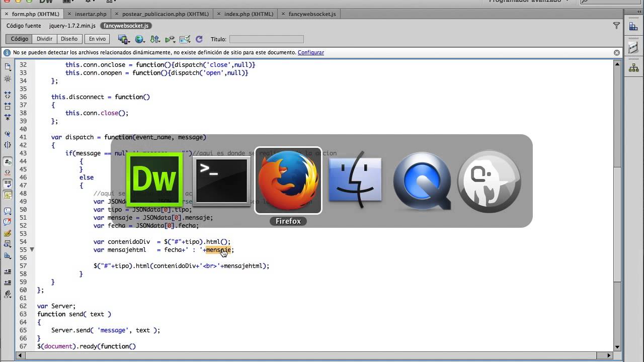Screen dimensions: 644x362
Task: Click vertical scrollbar down arrow
Action: pyautogui.click(x=617, y=347)
